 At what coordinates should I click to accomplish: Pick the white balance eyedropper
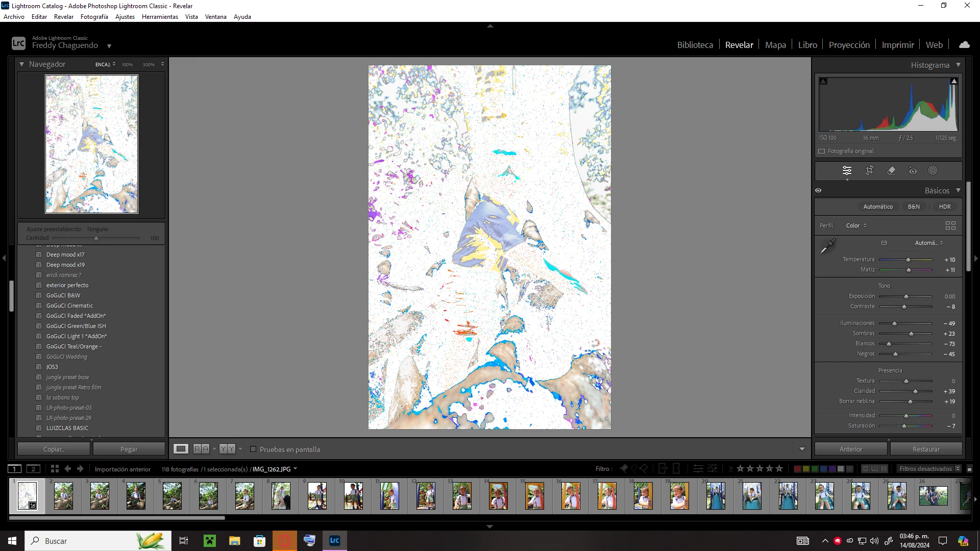[827, 246]
